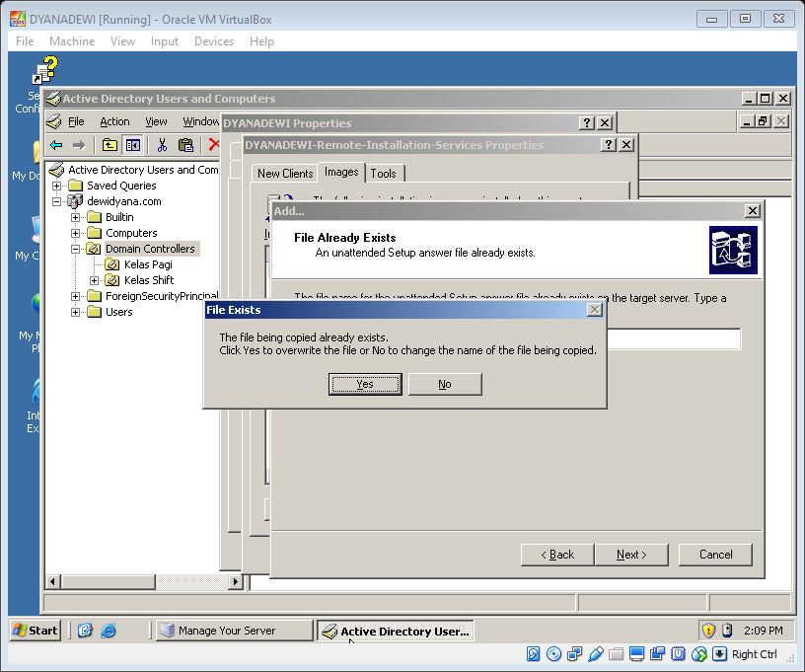Select the Kelas Pagi organizational unit
This screenshot has width=805, height=672.
tap(148, 264)
